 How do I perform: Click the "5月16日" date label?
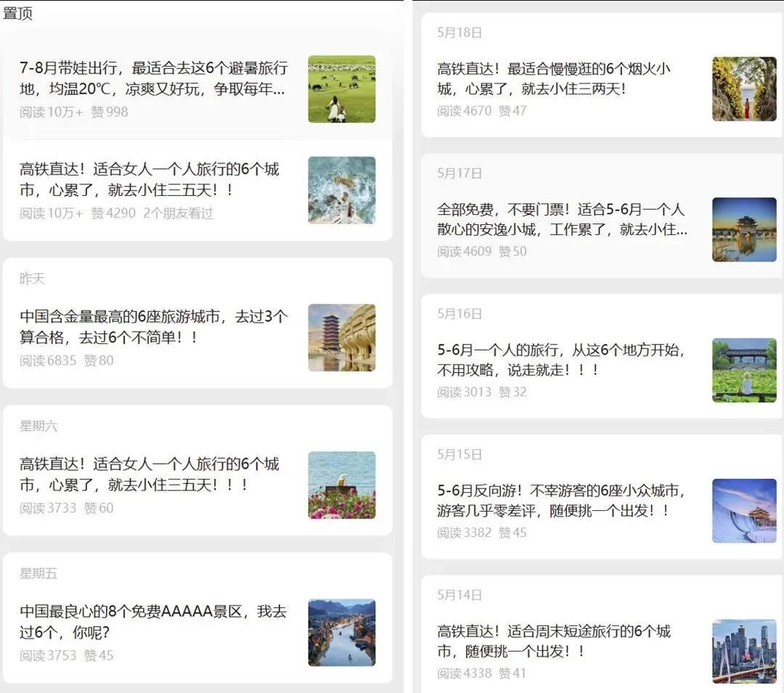pos(460,313)
